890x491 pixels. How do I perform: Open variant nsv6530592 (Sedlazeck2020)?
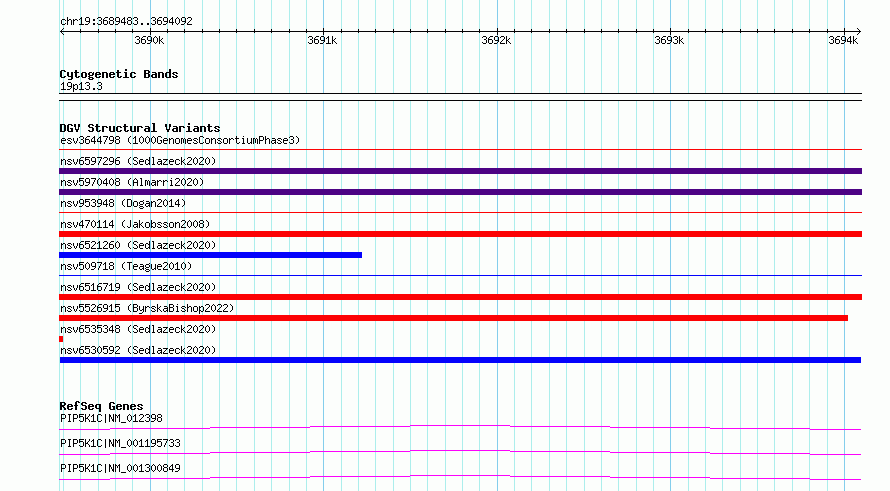click(x=138, y=350)
